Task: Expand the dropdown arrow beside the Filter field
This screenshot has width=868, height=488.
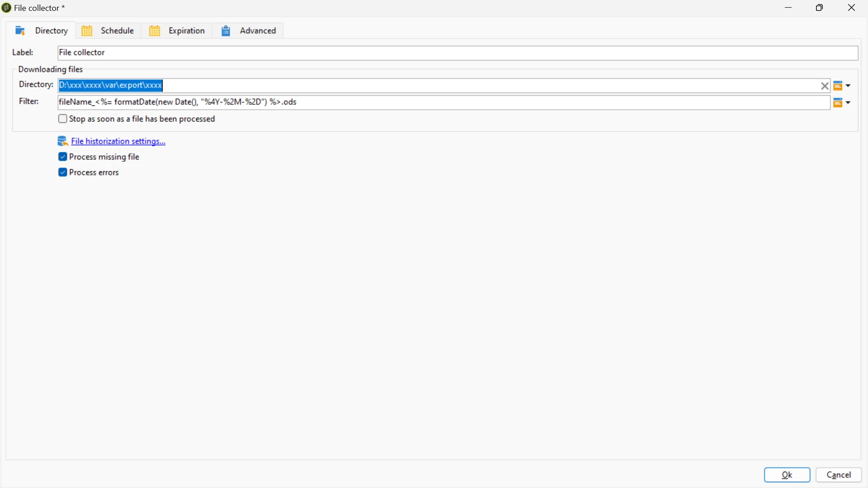Action: [x=849, y=103]
